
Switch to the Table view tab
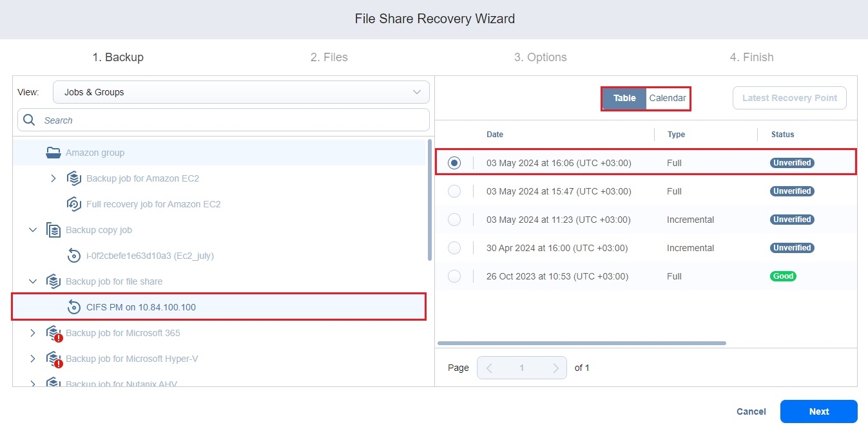point(624,99)
